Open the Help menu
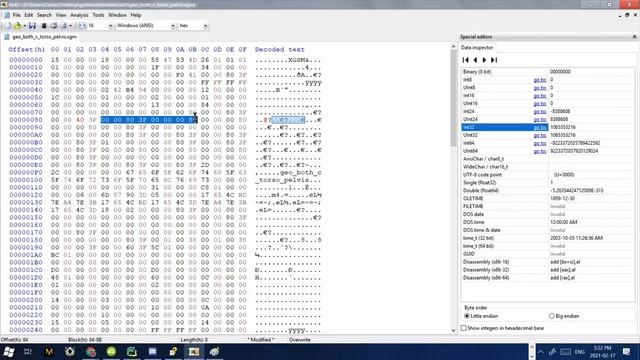 pos(136,15)
